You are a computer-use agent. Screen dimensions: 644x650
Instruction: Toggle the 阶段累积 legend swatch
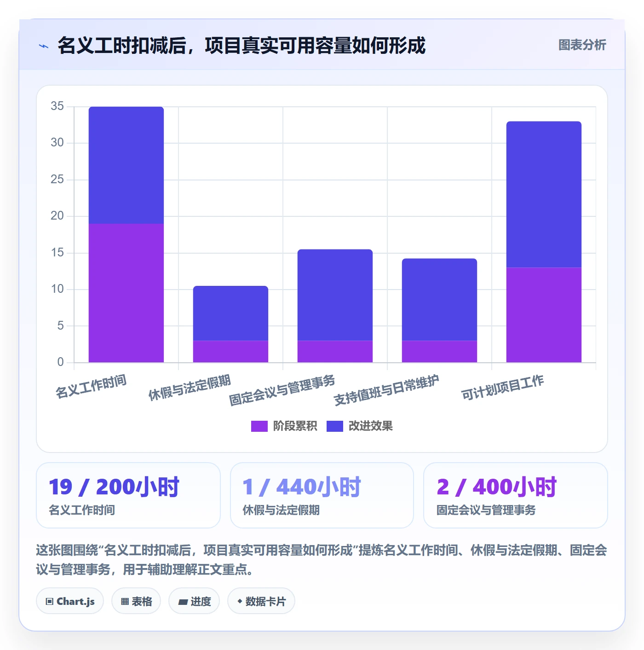click(x=259, y=426)
